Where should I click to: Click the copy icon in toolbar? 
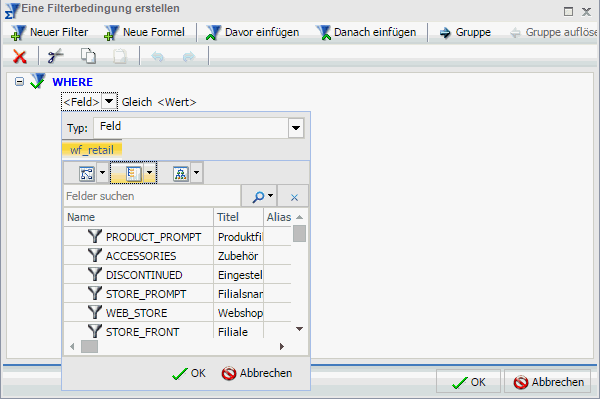click(88, 56)
